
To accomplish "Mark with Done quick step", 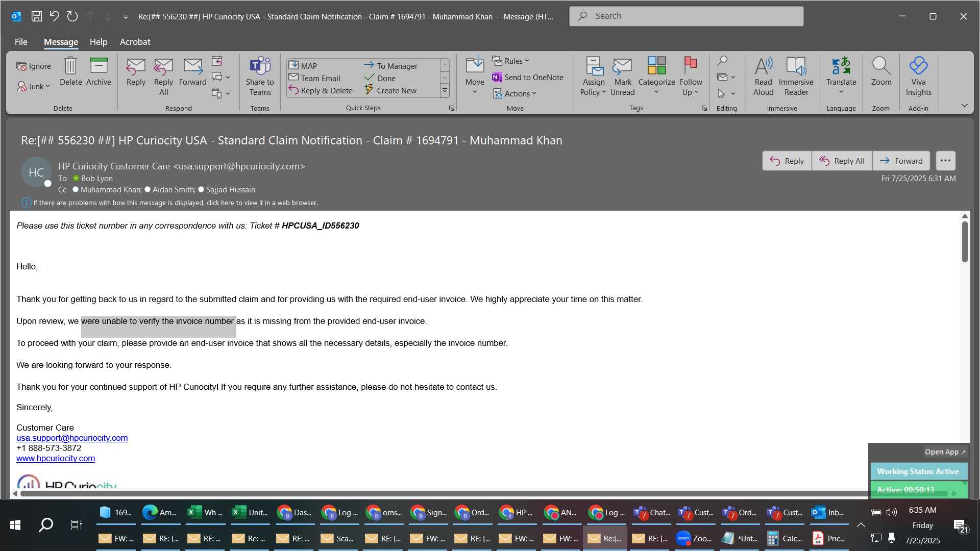I will 380,78.
